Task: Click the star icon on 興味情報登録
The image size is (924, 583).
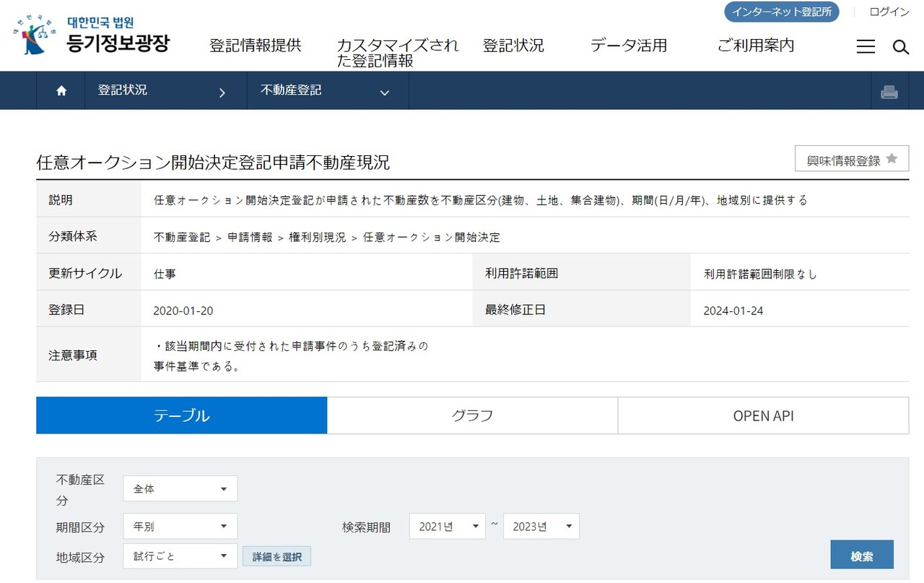Action: click(892, 159)
